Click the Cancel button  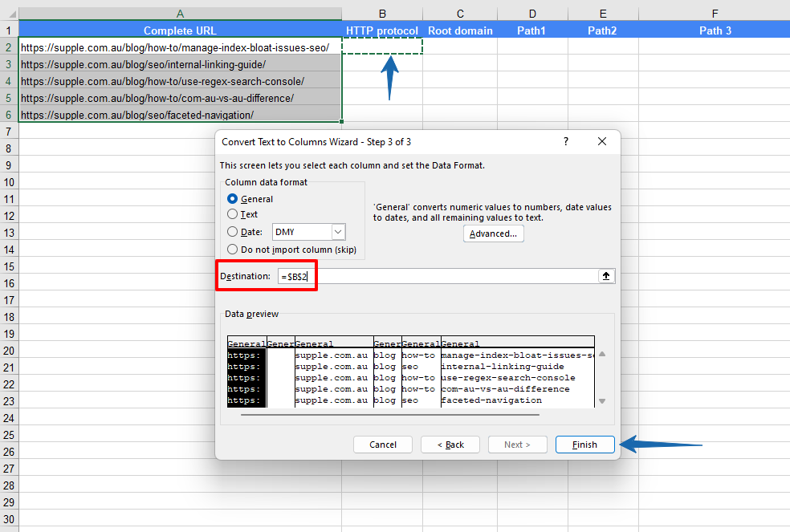tap(383, 445)
